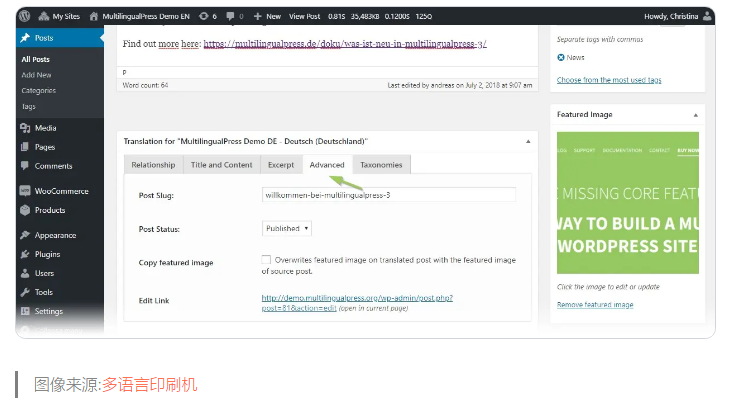Click the WordPress logo icon

click(x=25, y=16)
